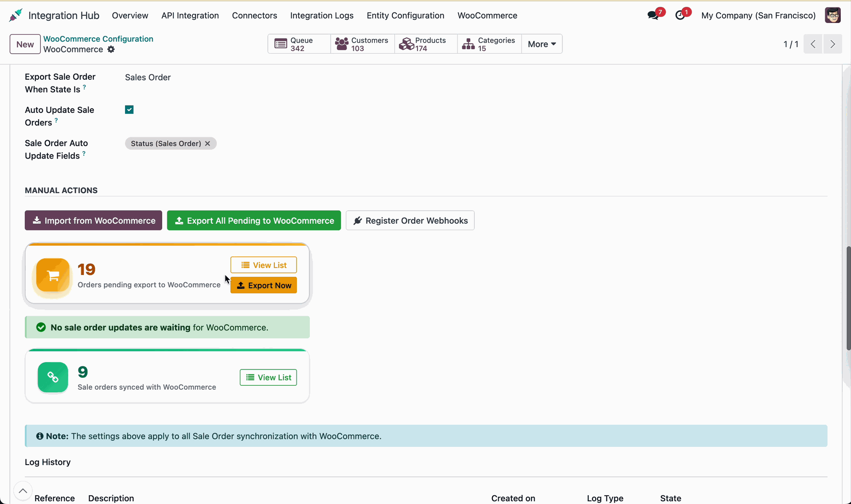Click help tooltip for Auto Update Sale Orders
The image size is (851, 504).
56,120
